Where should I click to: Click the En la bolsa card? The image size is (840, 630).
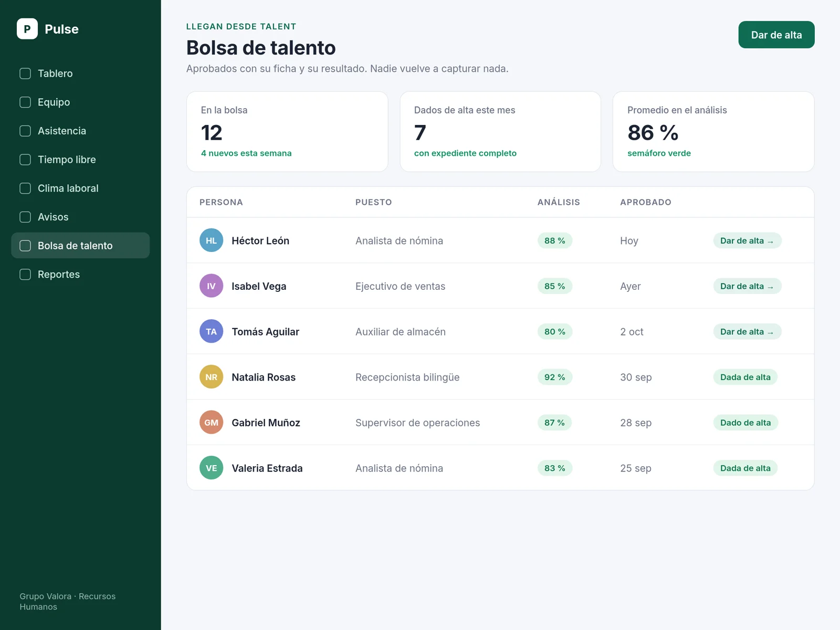[287, 132]
